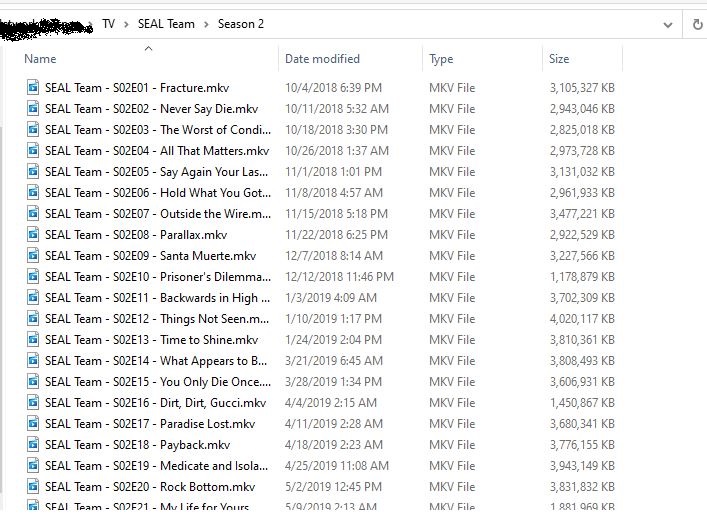Click the file icon for S02E02 Never Say Die
This screenshot has width=707, height=529.
click(33, 108)
